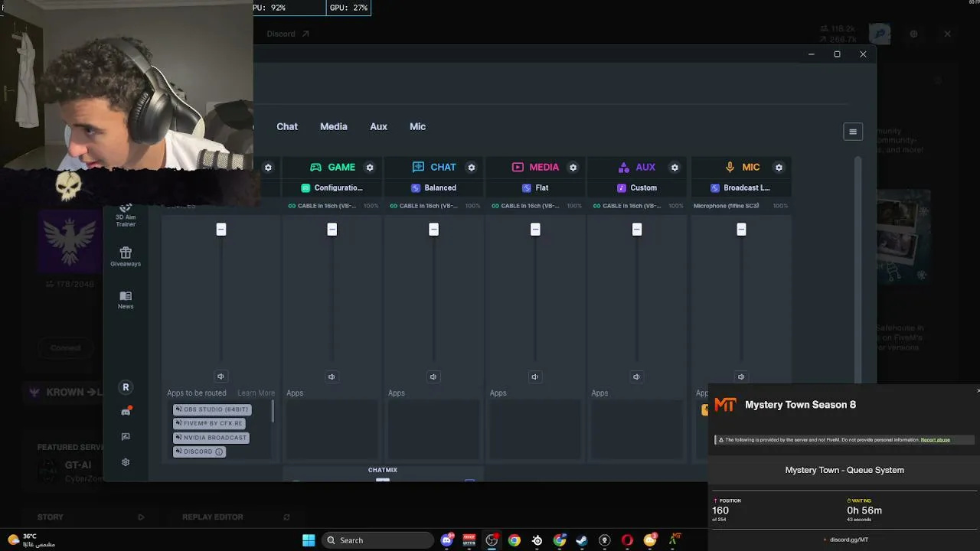Select the FiveM by Cfx.re app chip
The width and height of the screenshot is (980, 551).
point(209,423)
